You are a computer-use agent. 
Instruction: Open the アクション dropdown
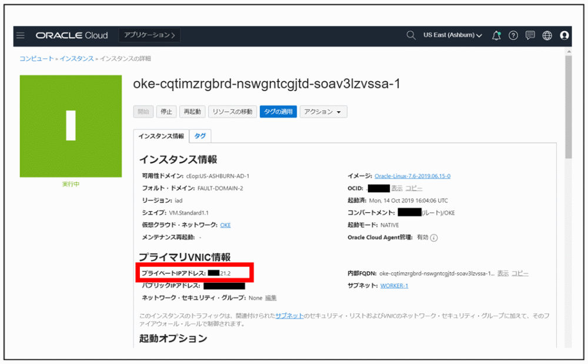(x=323, y=111)
